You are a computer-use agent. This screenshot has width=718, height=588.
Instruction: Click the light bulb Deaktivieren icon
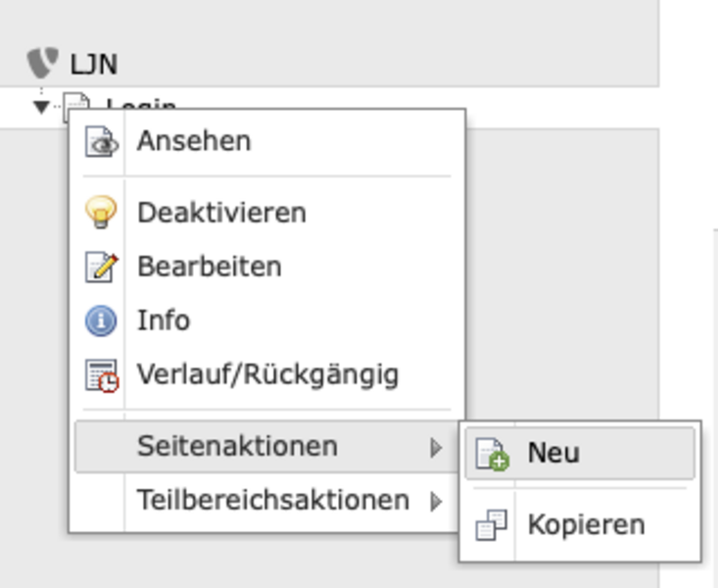tap(101, 213)
